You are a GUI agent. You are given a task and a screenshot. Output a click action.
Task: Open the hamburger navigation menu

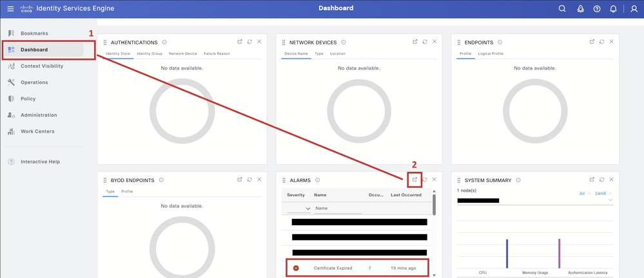[x=10, y=8]
